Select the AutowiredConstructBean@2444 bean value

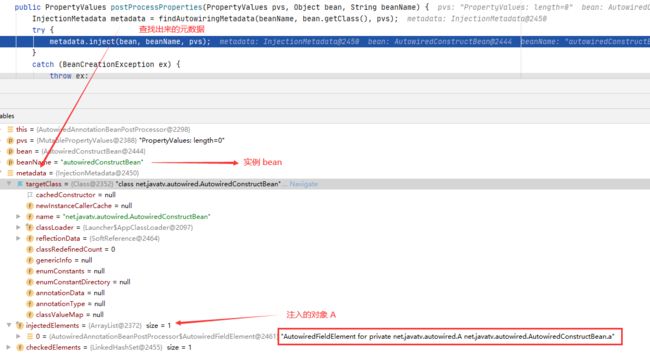tap(93, 151)
